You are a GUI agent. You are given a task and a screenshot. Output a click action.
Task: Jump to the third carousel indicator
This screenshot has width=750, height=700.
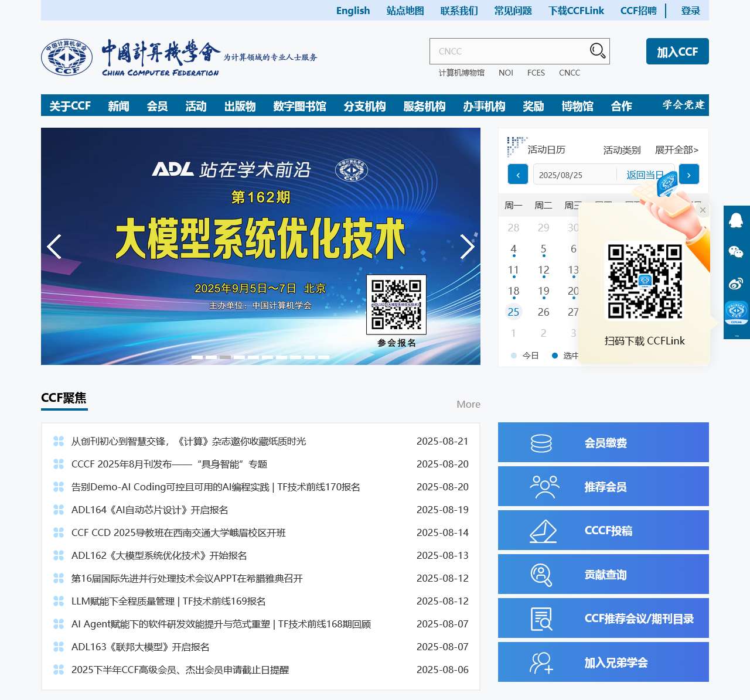225,357
